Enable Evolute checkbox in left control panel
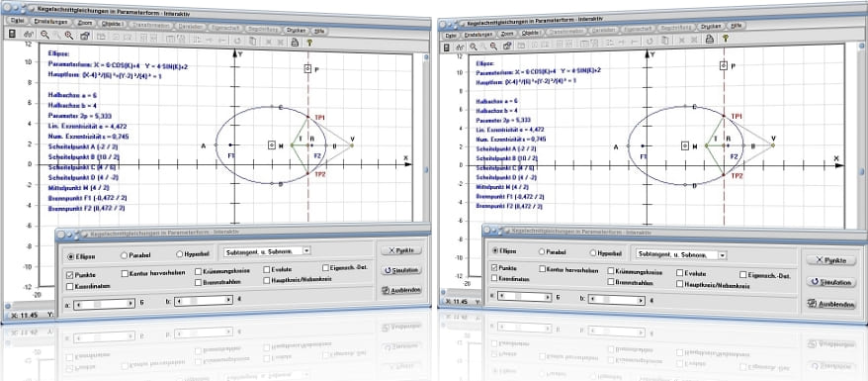Viewport: 868px width, 381px height. (x=266, y=270)
